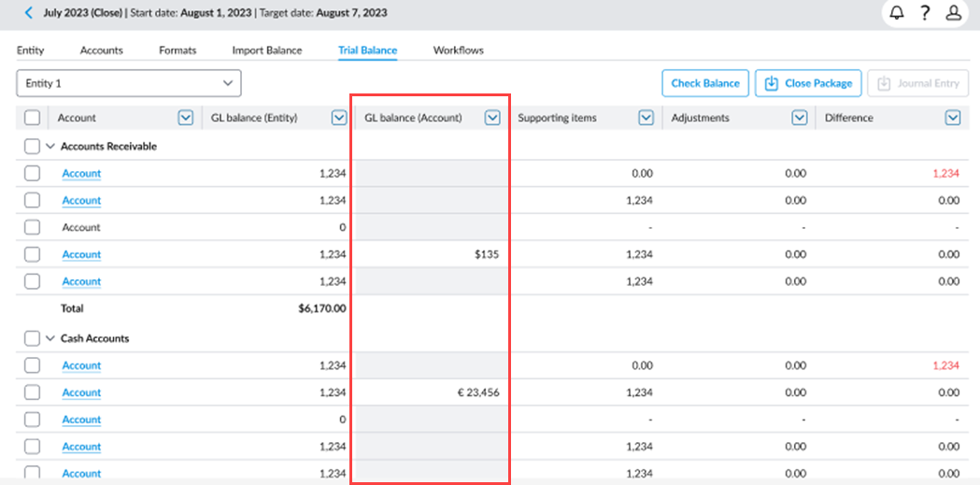Switch to the Workflows tab
The width and height of the screenshot is (980, 485).
[458, 50]
